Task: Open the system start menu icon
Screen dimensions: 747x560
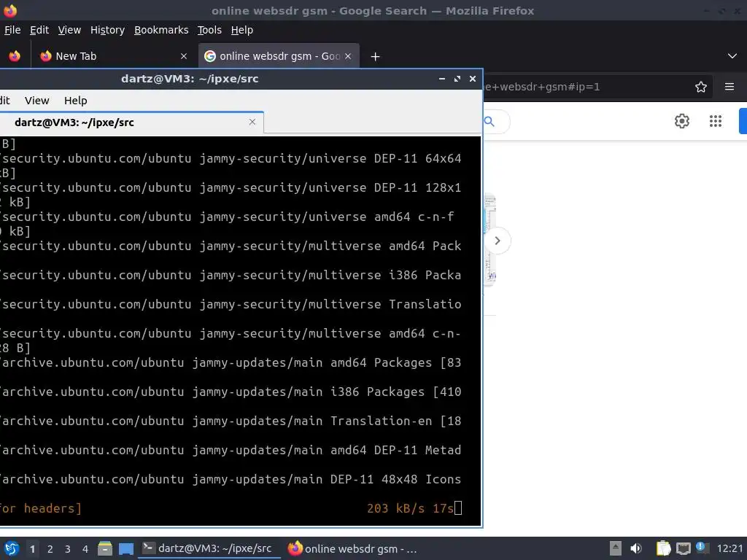Action: pyautogui.click(x=12, y=548)
